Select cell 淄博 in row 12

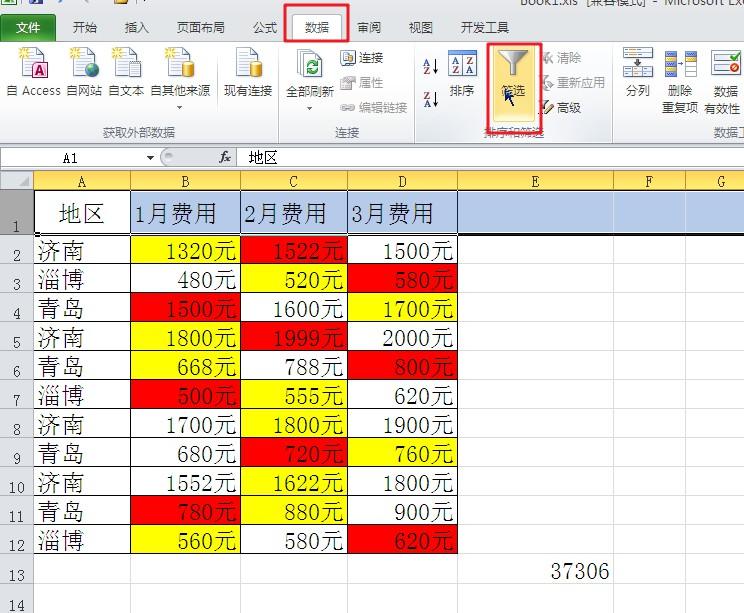82,539
